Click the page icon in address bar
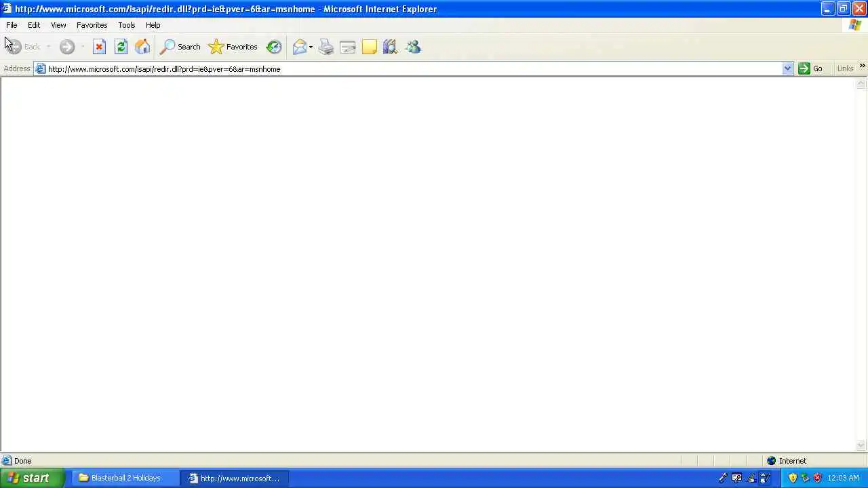Screen dimensions: 868x488 (41, 68)
